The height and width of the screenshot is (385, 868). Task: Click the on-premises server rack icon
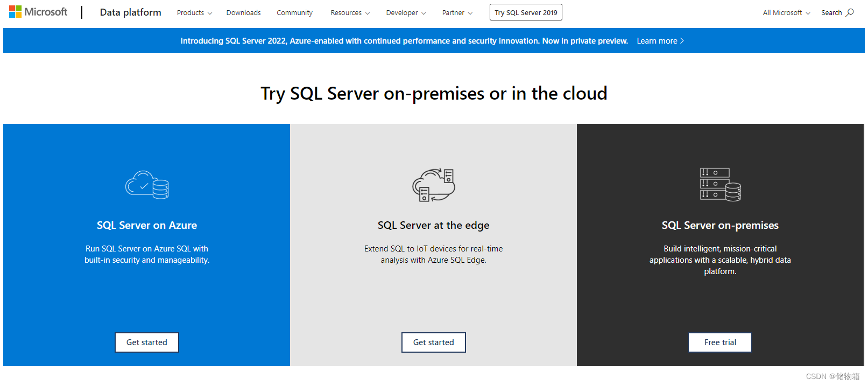[x=720, y=184]
